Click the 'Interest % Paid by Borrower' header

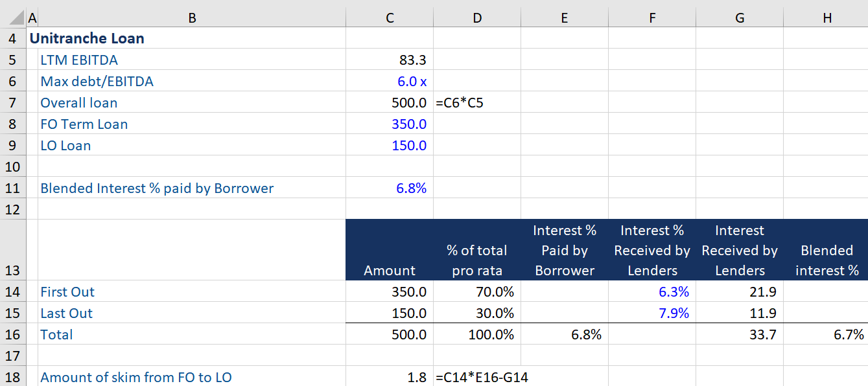click(x=564, y=250)
